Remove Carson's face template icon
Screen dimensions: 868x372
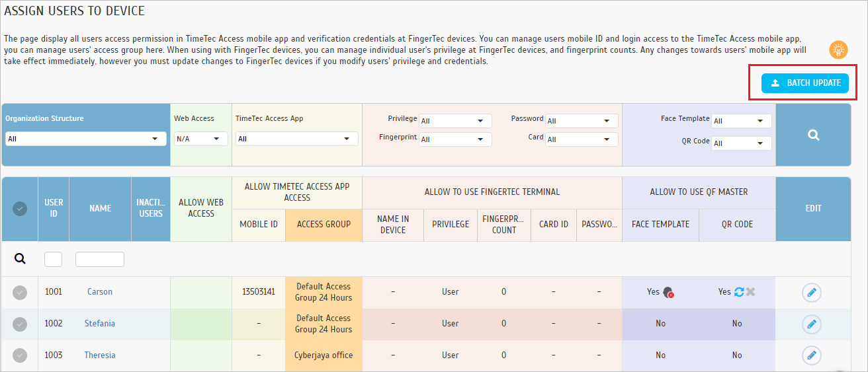tap(668, 292)
